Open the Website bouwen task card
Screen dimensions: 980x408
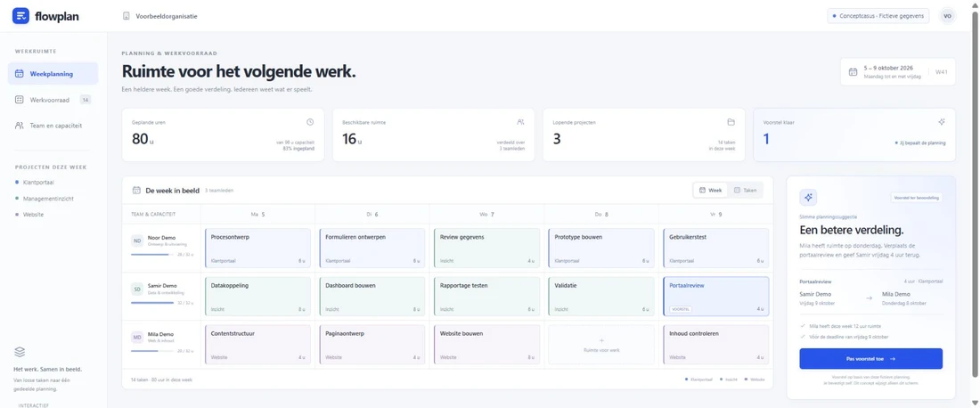point(486,344)
